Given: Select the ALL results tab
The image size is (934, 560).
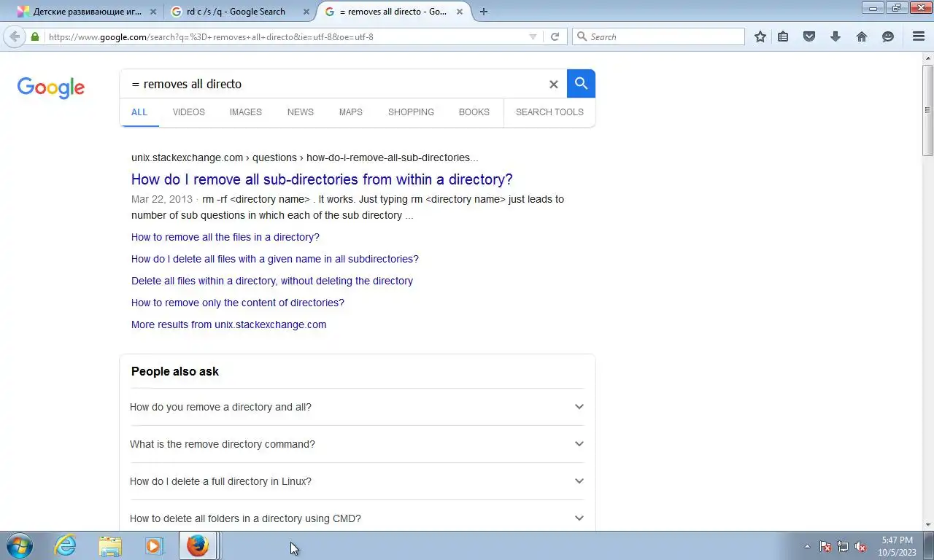Looking at the screenshot, I should [x=139, y=112].
